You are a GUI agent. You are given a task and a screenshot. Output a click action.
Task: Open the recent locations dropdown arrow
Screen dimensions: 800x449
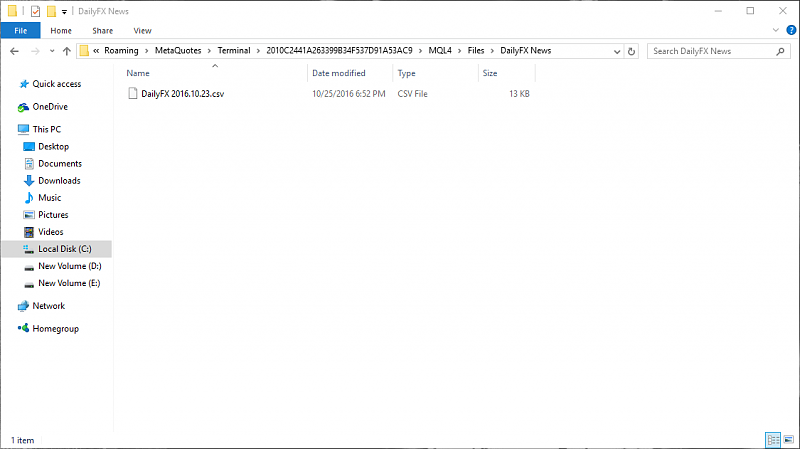(x=52, y=51)
